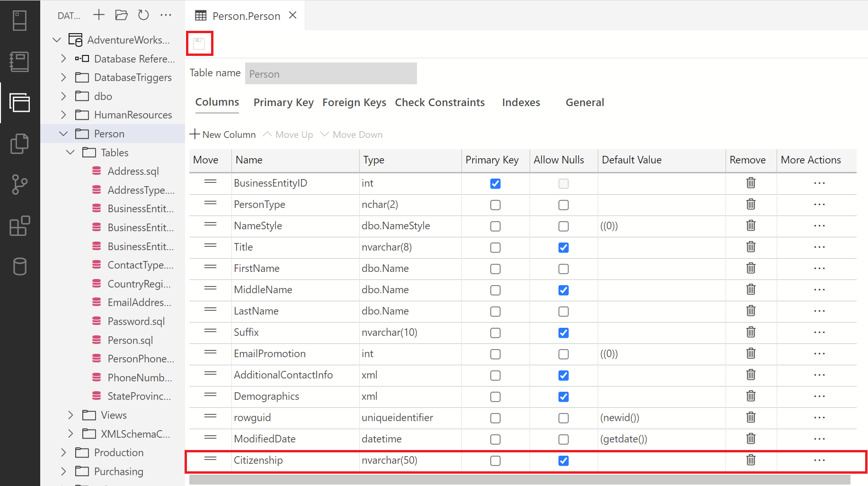Click the new connection plus icon
Viewport: 868px width, 486px height.
coord(99,15)
